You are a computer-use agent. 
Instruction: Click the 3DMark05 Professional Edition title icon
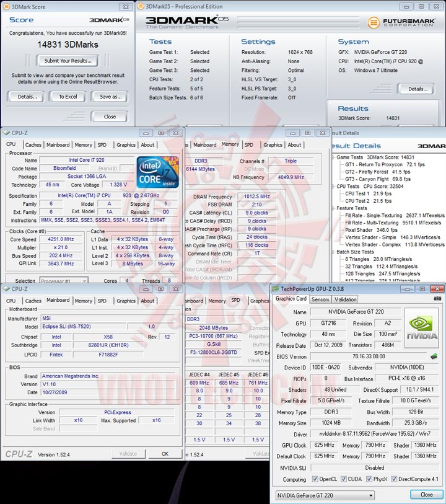(141, 6)
